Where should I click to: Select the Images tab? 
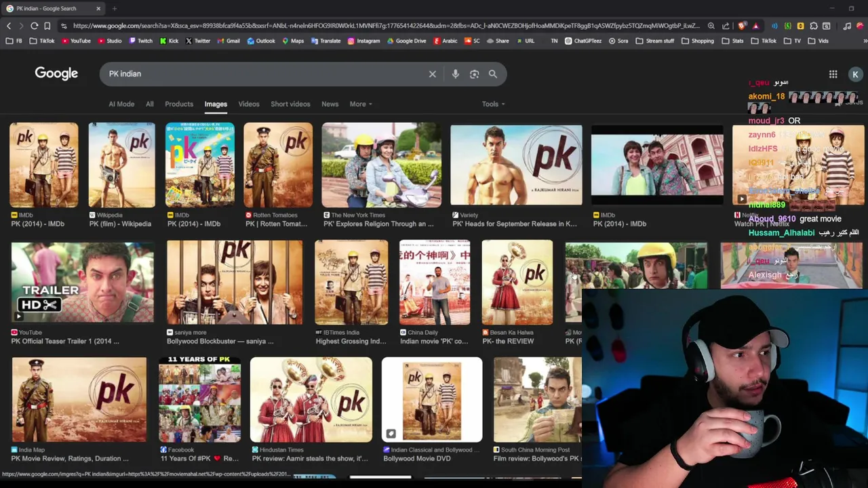point(216,104)
